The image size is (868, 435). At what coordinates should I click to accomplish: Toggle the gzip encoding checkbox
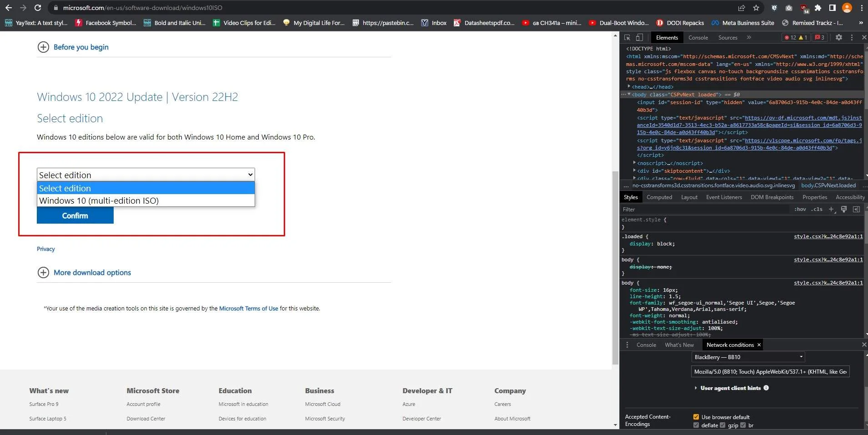point(722,425)
